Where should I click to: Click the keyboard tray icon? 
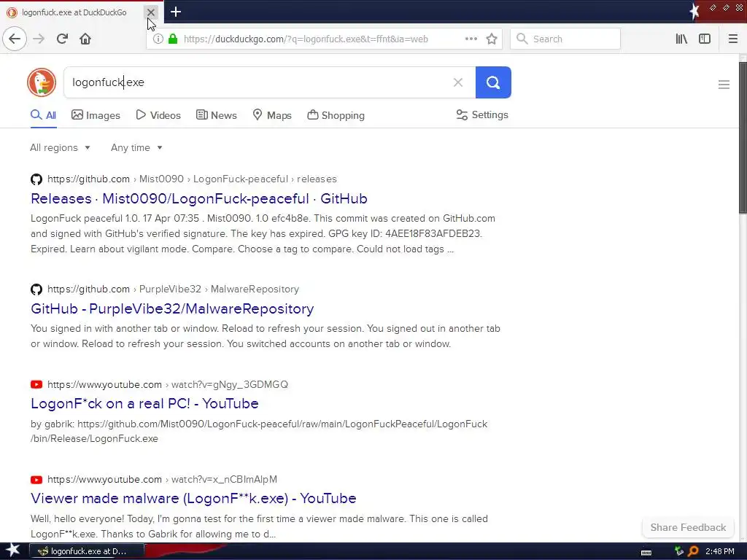(x=646, y=552)
